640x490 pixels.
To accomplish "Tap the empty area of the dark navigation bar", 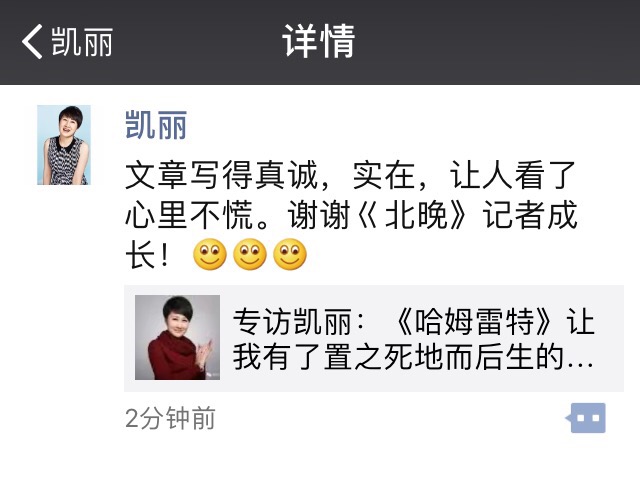I will [490, 42].
